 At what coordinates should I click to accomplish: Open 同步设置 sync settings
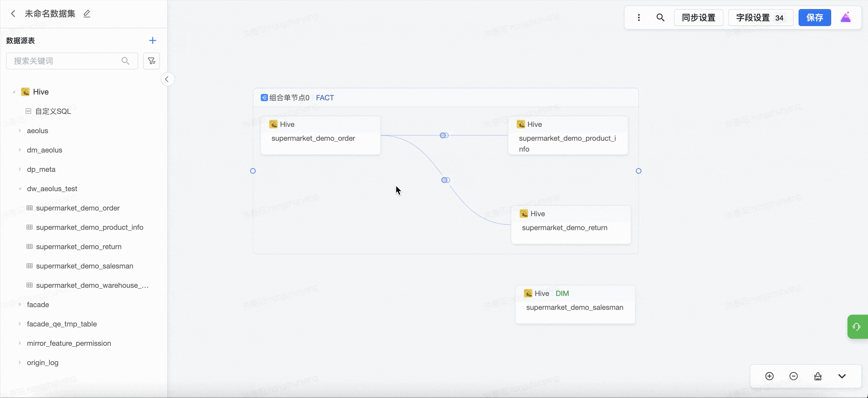[x=698, y=18]
